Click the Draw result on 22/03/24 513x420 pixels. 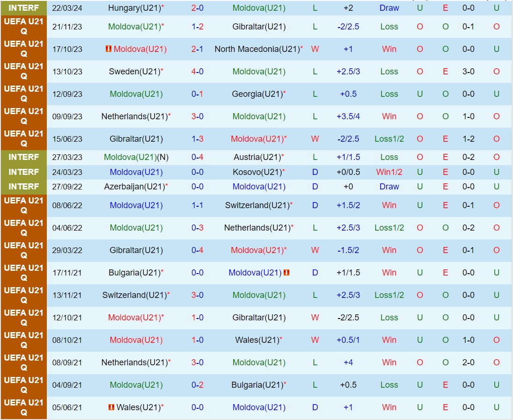point(389,8)
